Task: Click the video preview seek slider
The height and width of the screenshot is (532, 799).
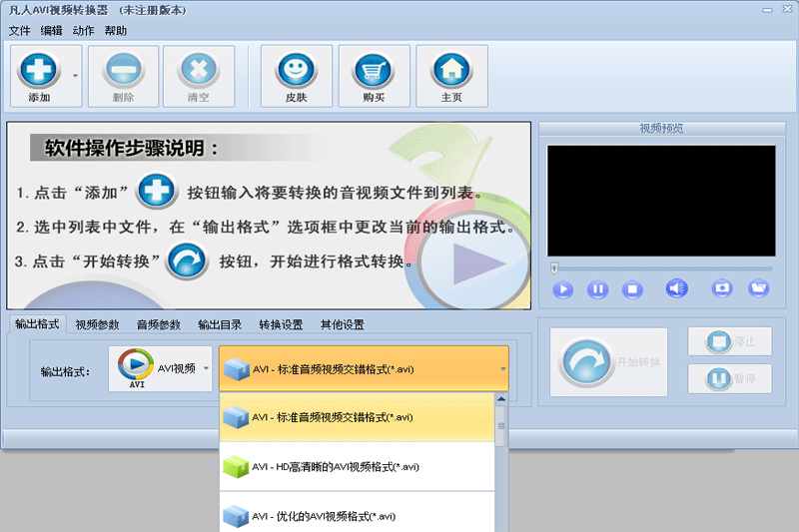Action: click(x=661, y=268)
